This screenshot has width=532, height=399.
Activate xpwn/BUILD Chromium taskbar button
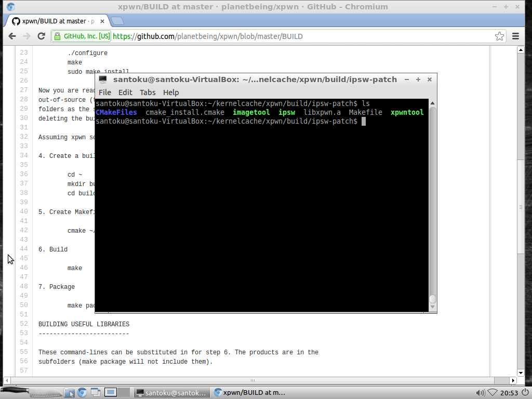tap(250, 393)
